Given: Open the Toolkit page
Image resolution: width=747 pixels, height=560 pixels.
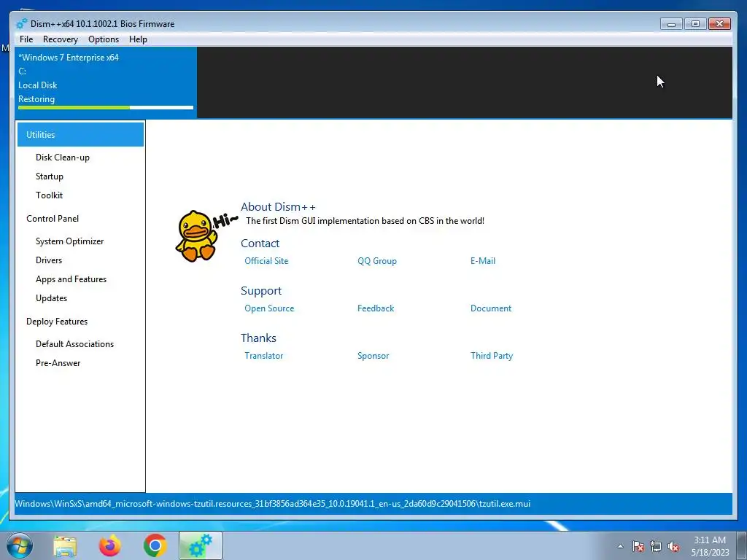Looking at the screenshot, I should (49, 195).
